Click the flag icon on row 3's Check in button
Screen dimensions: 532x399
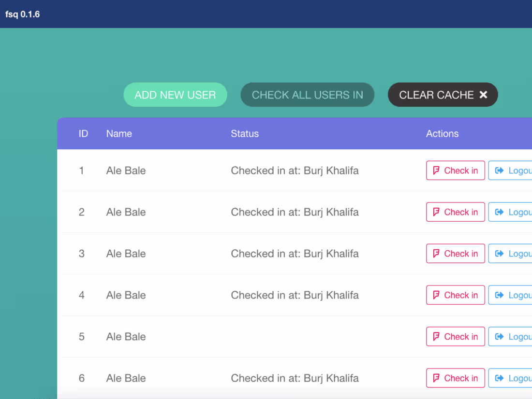[435, 254]
